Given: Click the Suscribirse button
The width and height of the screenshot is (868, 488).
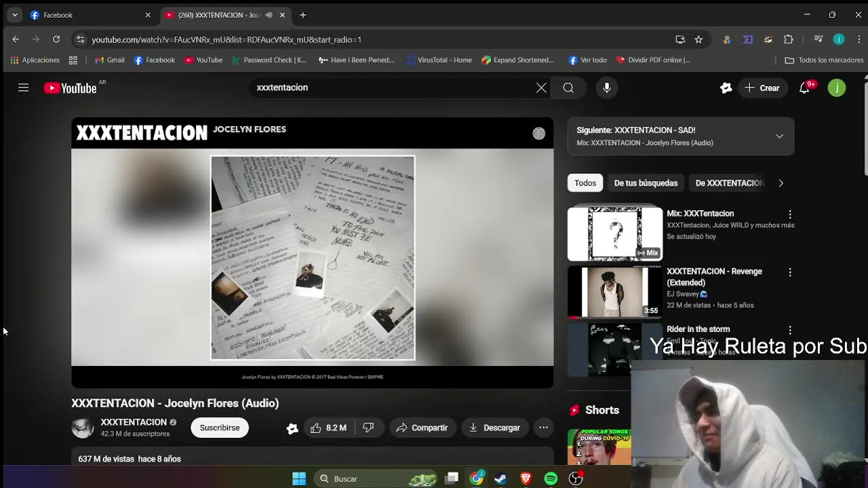Looking at the screenshot, I should [x=220, y=428].
